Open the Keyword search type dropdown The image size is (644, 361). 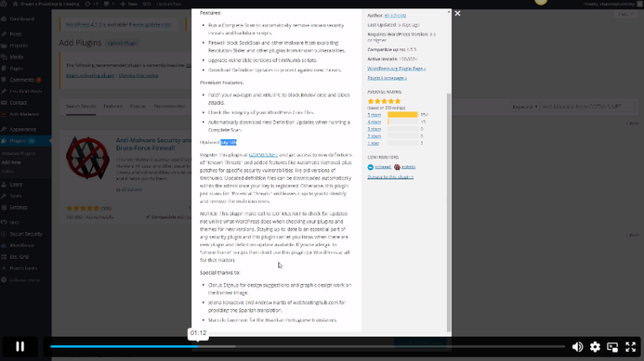click(524, 106)
